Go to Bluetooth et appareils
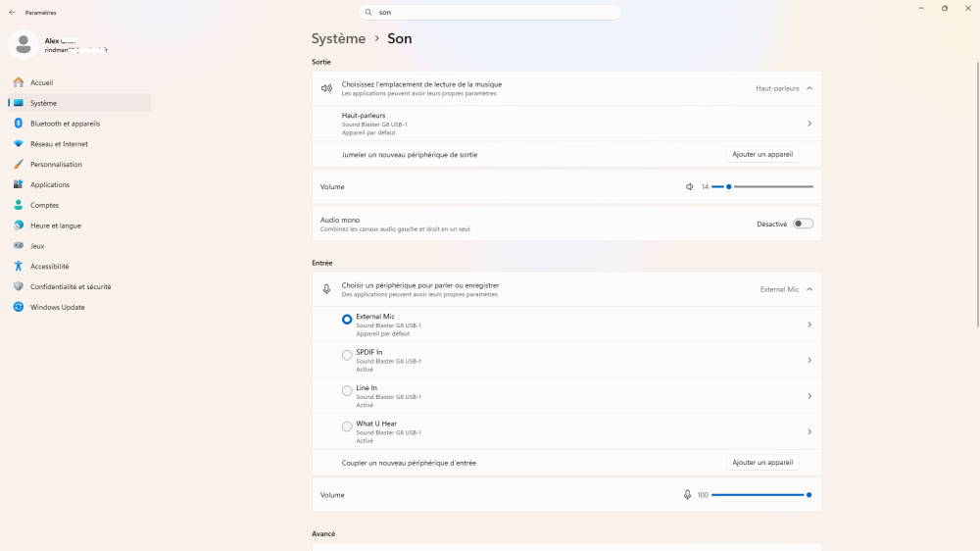 [x=79, y=124]
